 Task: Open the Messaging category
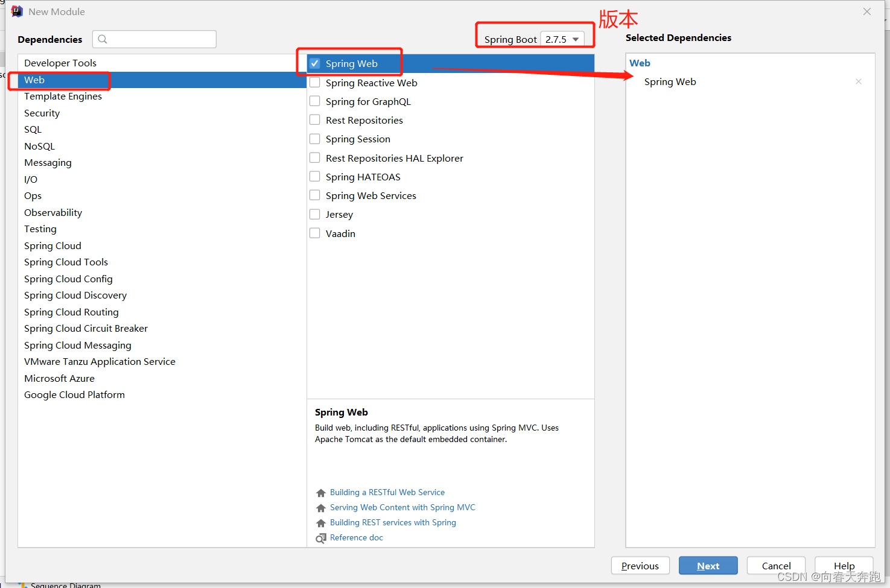point(162,163)
